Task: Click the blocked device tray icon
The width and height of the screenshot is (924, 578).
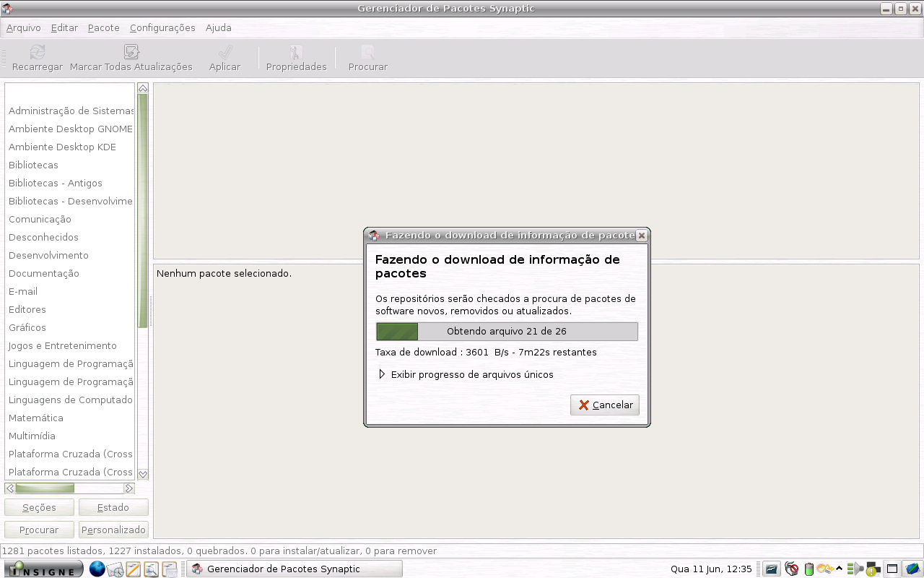Action: point(791,569)
